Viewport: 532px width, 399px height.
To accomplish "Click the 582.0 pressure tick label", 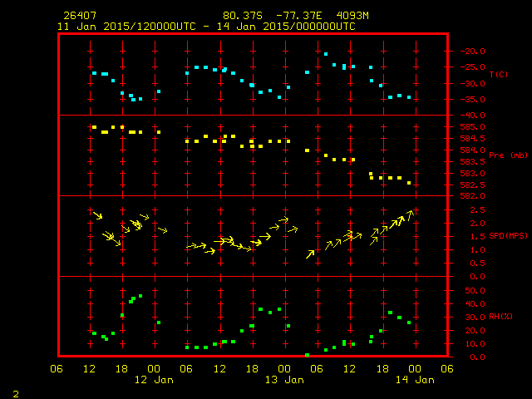I will [473, 196].
